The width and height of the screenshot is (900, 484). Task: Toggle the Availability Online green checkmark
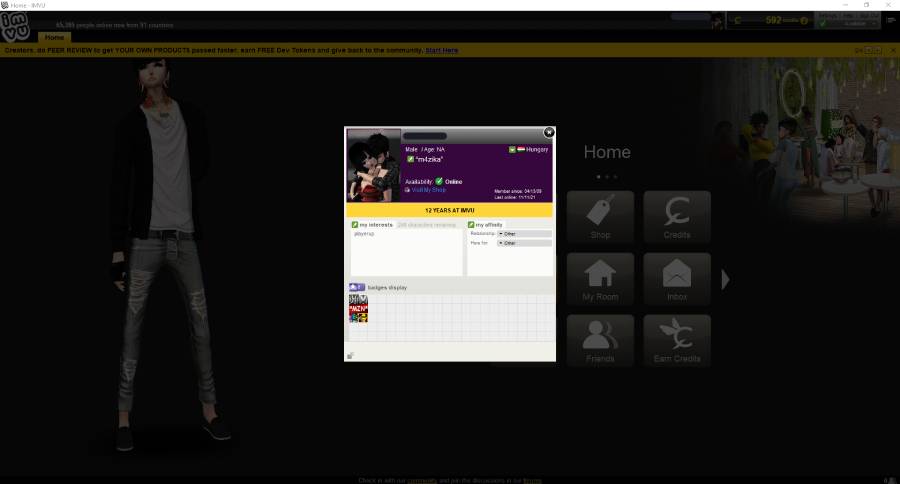tap(439, 181)
